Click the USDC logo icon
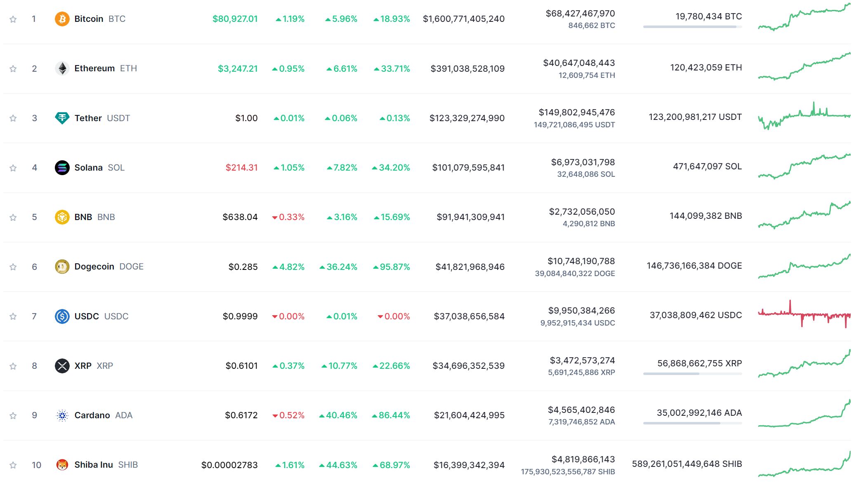 point(62,316)
